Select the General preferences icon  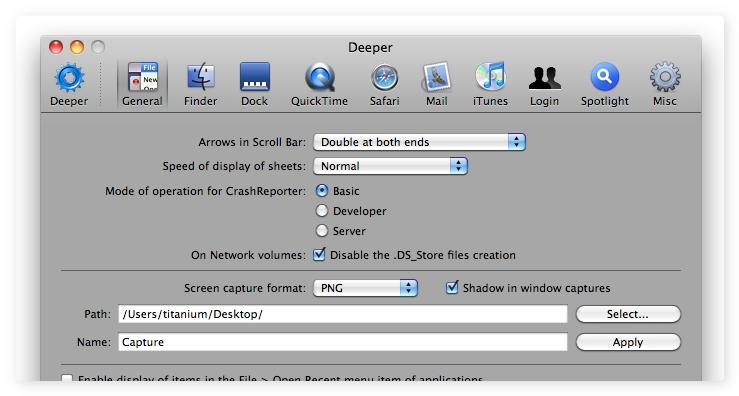(x=143, y=77)
